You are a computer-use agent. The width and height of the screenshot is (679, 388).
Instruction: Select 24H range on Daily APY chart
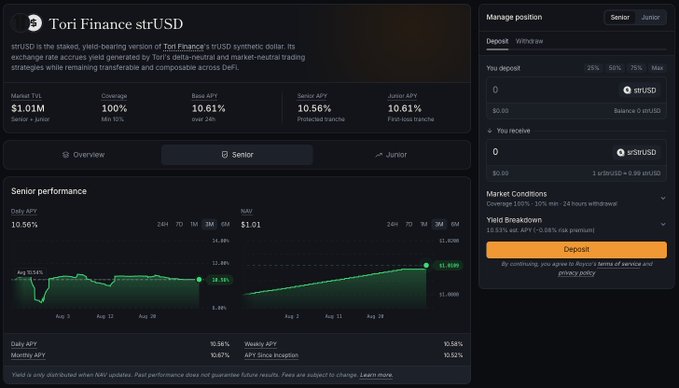162,224
